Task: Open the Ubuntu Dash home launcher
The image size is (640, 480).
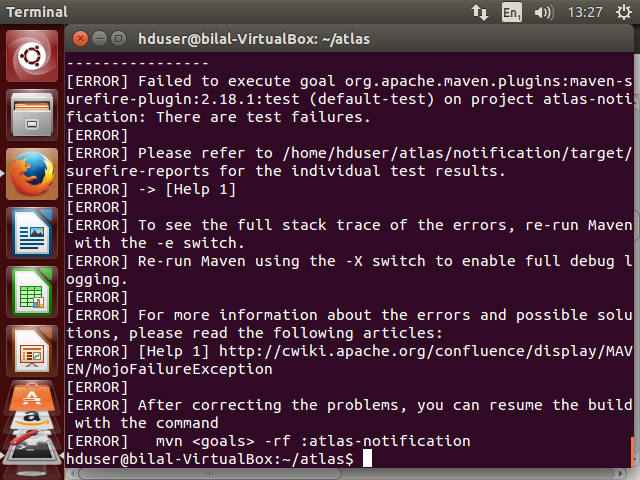Action: (x=32, y=56)
